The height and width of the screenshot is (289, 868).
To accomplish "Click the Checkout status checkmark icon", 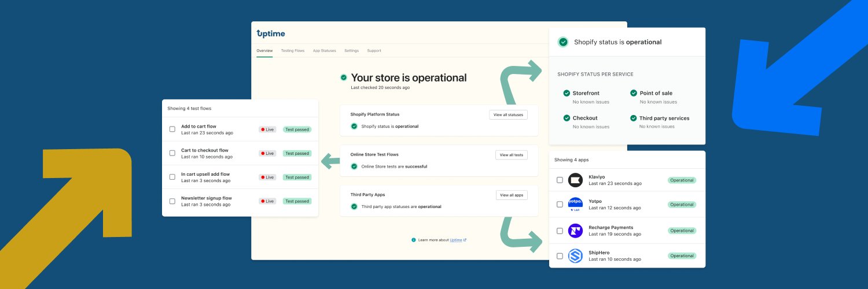I will pyautogui.click(x=567, y=118).
